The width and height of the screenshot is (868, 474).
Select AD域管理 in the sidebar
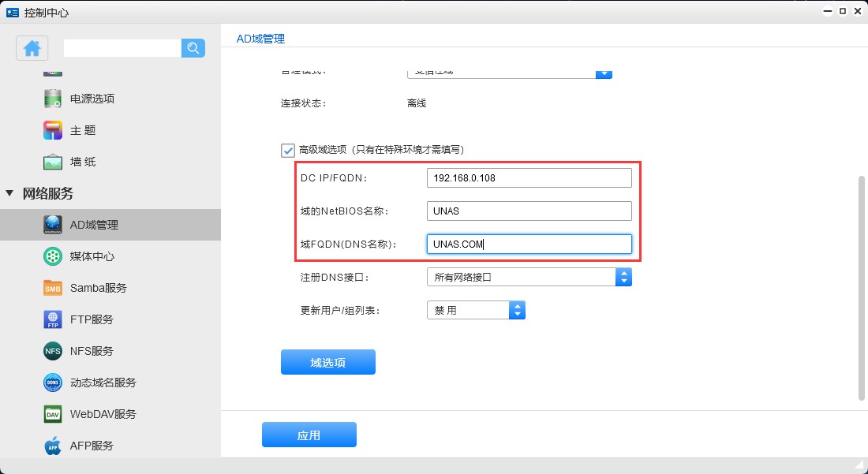(94, 225)
